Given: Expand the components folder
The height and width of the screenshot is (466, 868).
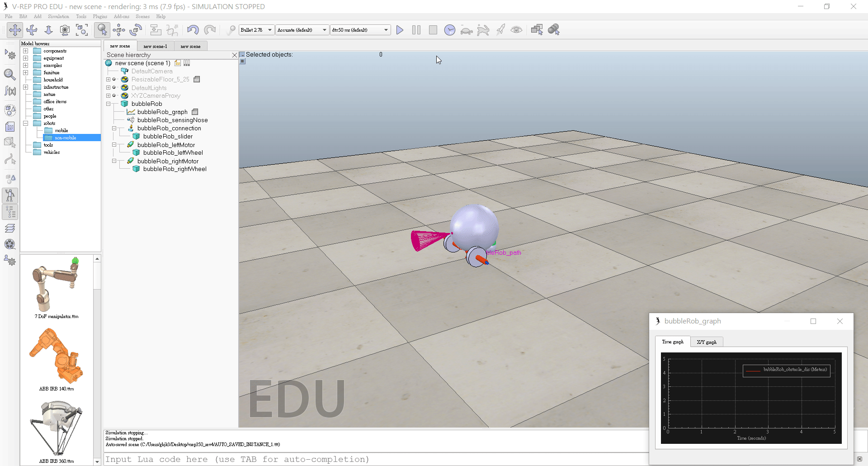Looking at the screenshot, I should 26,51.
